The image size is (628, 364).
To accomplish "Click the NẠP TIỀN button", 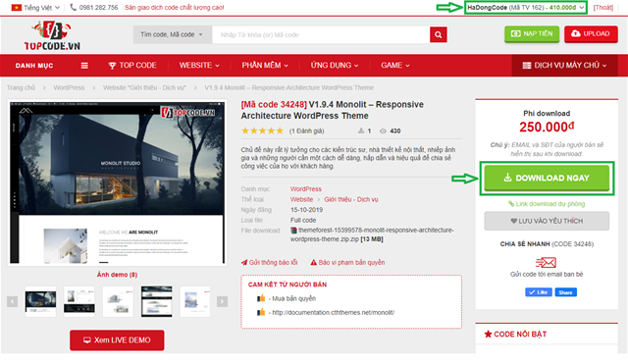I will [532, 34].
